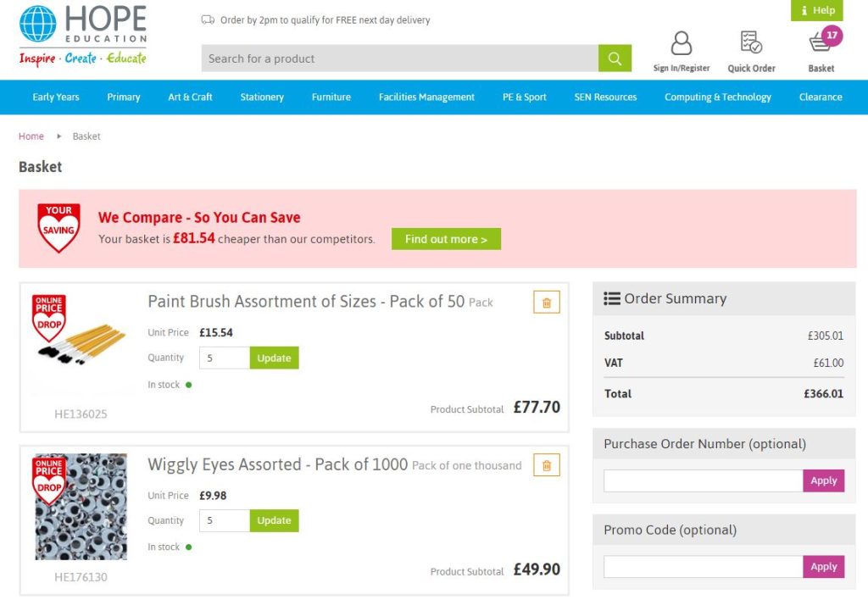Open the SEN Resources menu
Viewport: 868px width, 600px height.
pyautogui.click(x=605, y=97)
